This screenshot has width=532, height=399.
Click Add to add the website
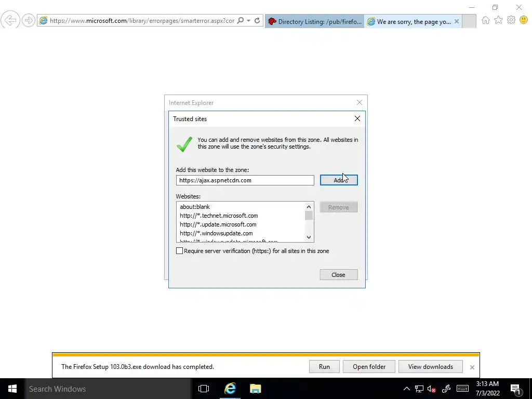[x=339, y=180]
